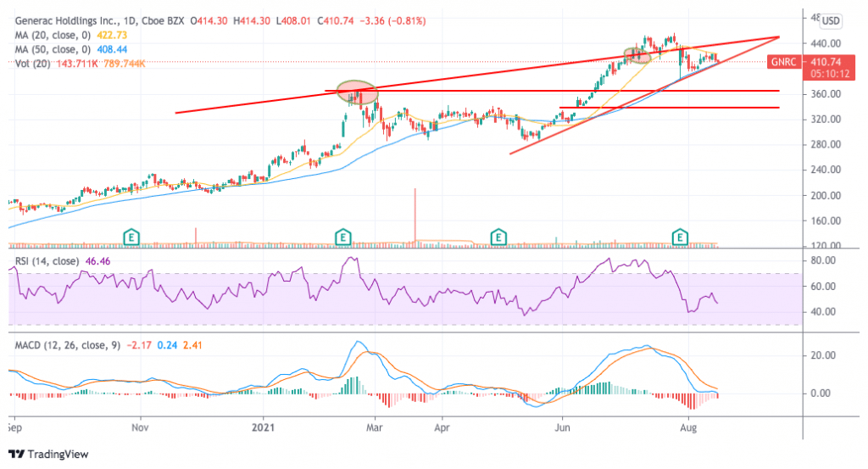The image size is (868, 469).
Task: Click the RSI 60.00 axis label
Action: click(x=823, y=287)
